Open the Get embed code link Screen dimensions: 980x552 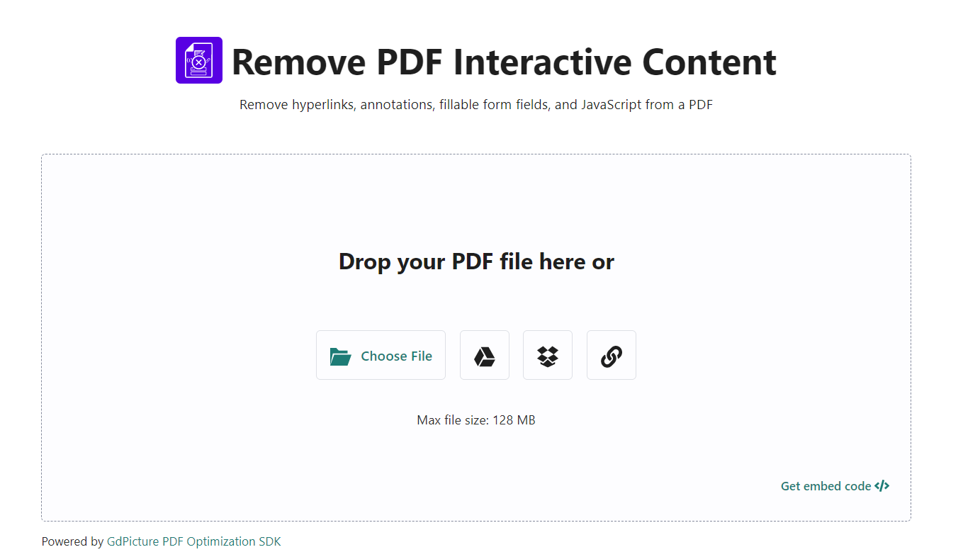click(x=825, y=485)
